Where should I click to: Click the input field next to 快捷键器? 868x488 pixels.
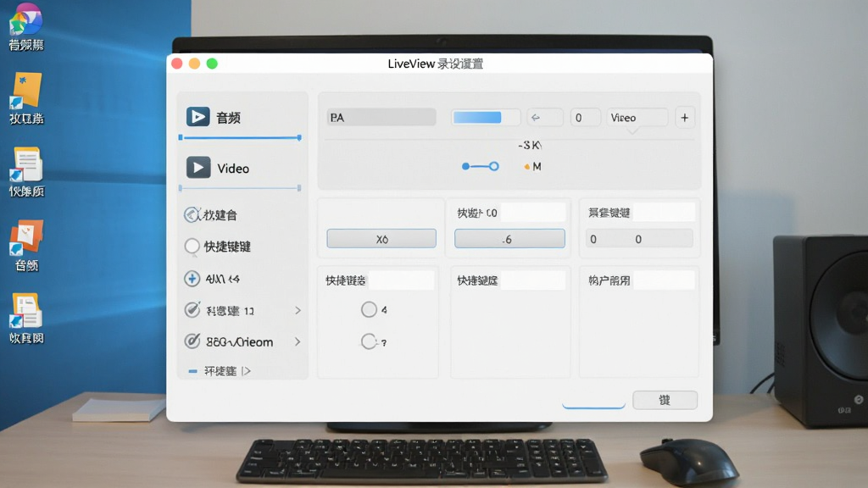coord(401,280)
